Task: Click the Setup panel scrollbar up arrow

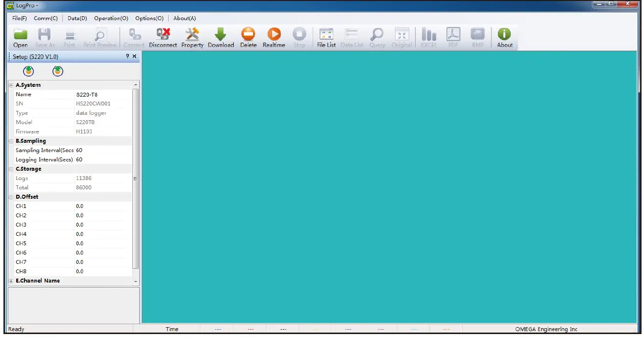Action: pyautogui.click(x=136, y=85)
